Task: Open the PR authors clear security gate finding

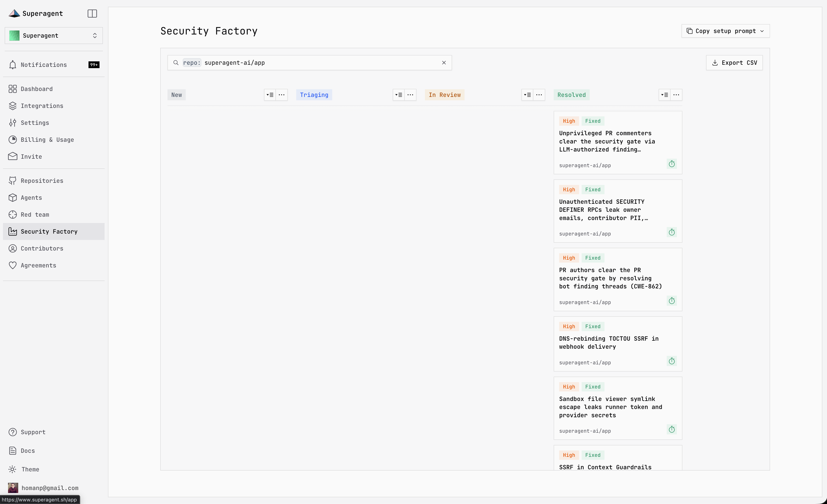Action: click(618, 279)
